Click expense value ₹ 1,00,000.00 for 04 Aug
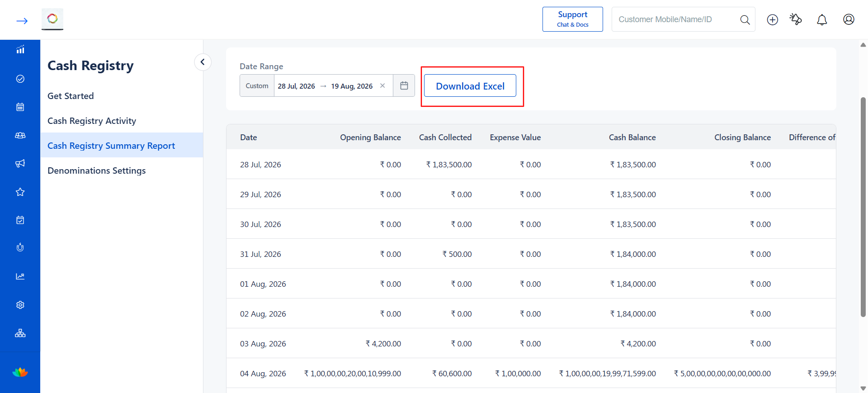The image size is (868, 393). coord(518,374)
